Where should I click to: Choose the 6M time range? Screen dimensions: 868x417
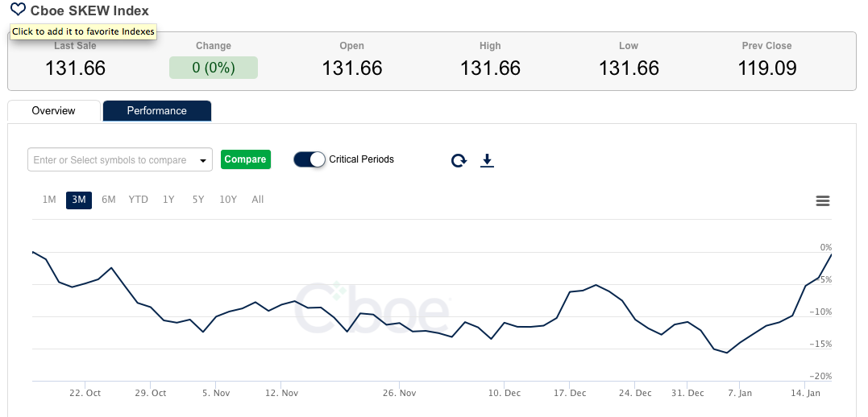click(109, 200)
